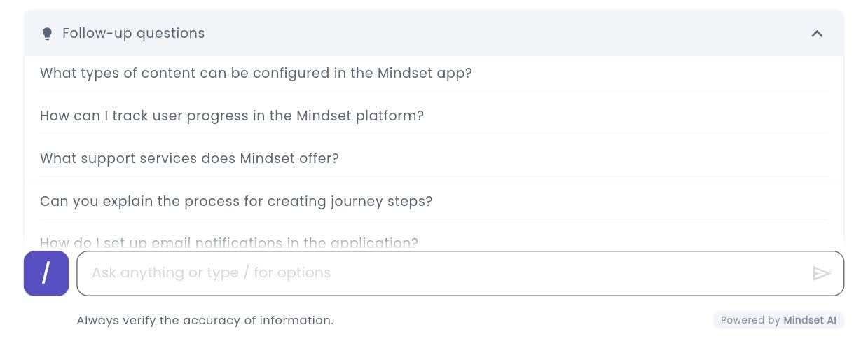Screen dimensions: 868x339
Task: Open the Powered by Mindset AI badge
Action: [778, 320]
